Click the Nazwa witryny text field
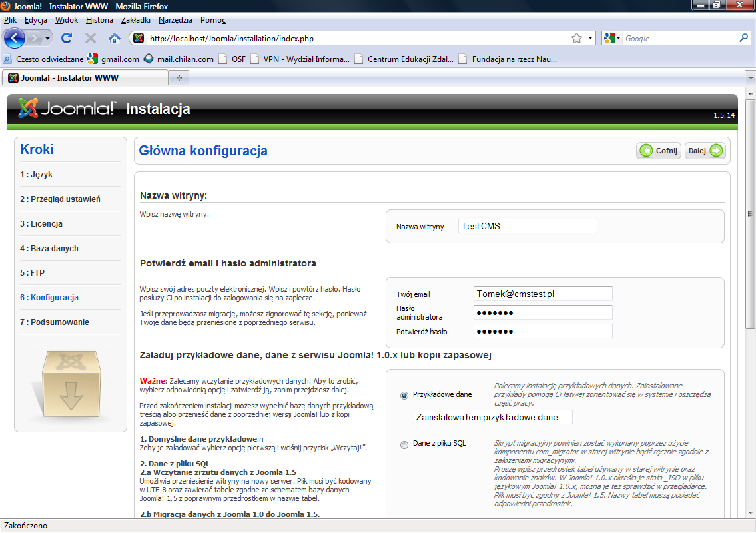Image resolution: width=756 pixels, height=533 pixels. pos(528,226)
